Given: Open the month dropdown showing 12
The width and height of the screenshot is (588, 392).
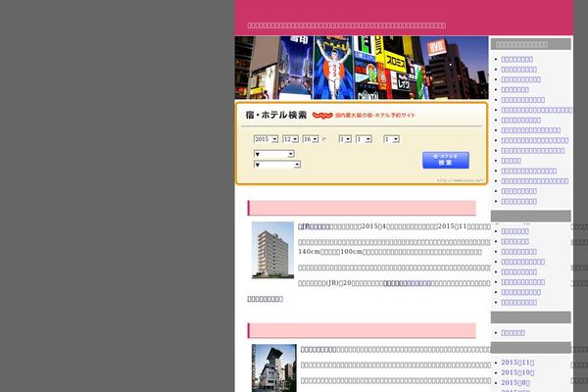Looking at the screenshot, I should 290,139.
